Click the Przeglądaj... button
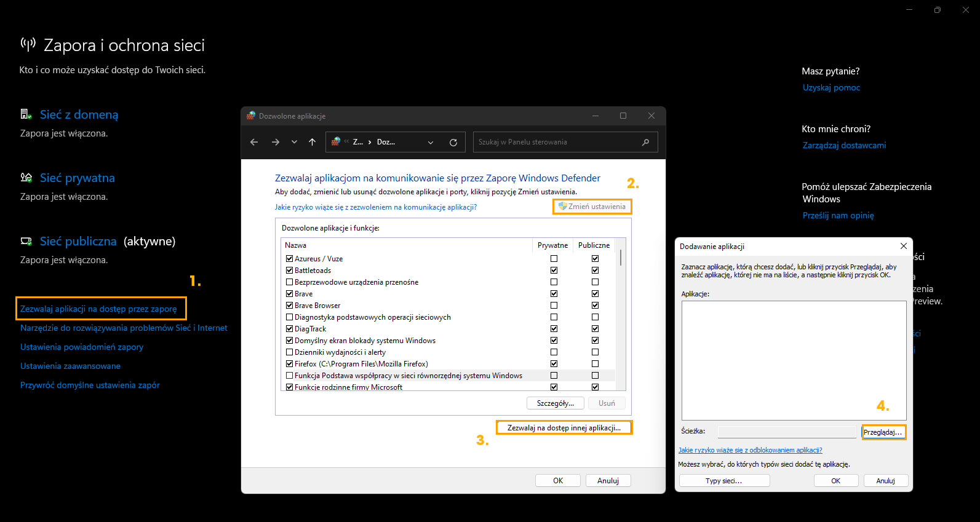The height and width of the screenshot is (522, 980). click(883, 432)
